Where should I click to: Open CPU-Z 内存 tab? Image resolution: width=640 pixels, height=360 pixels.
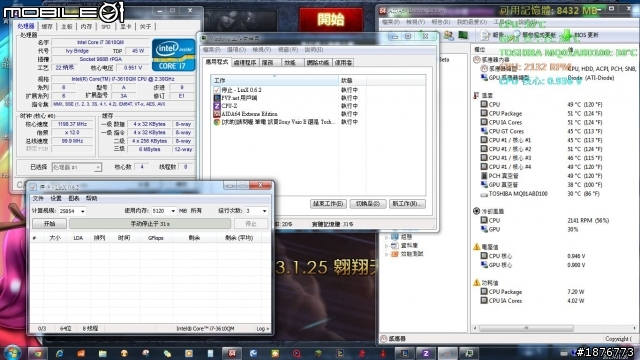pyautogui.click(x=86, y=27)
